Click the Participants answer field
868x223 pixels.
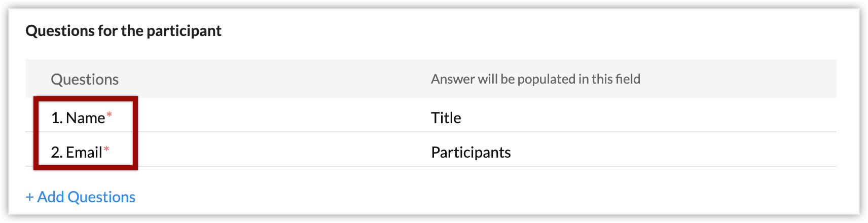coord(471,152)
